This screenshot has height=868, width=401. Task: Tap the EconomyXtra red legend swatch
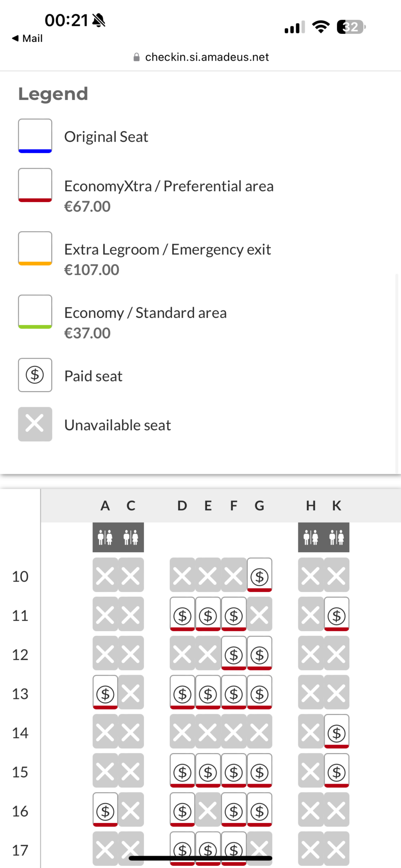pos(35,185)
